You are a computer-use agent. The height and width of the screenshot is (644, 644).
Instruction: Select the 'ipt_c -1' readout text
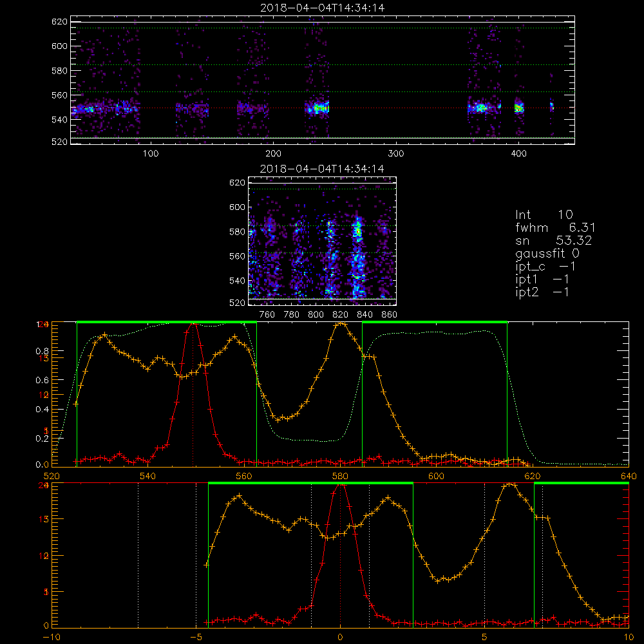545,266
